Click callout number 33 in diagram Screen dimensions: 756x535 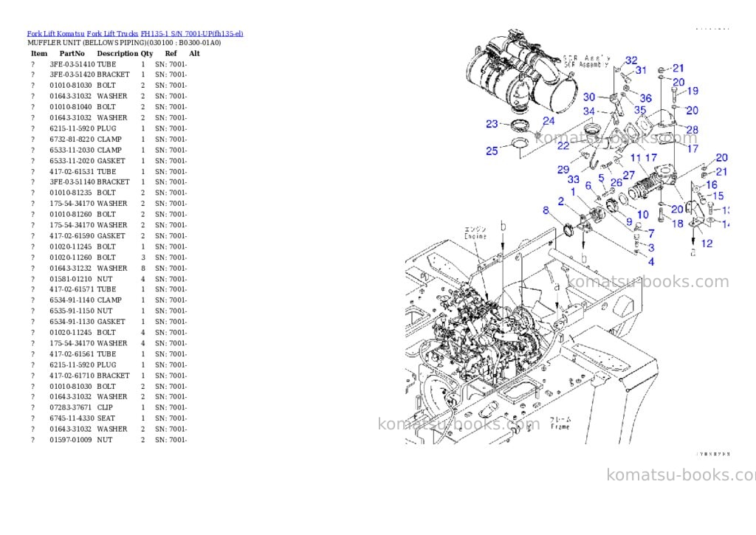(x=573, y=179)
